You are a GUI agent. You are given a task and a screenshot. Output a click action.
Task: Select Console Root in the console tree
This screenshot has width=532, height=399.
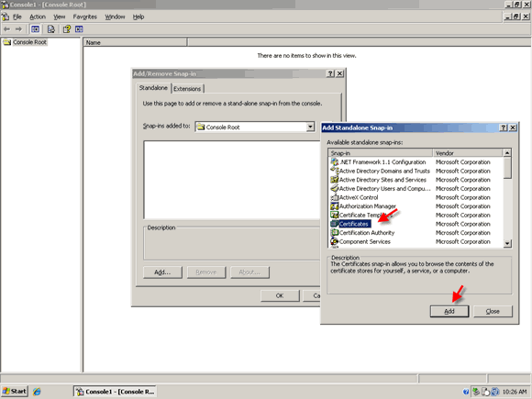pyautogui.click(x=29, y=42)
